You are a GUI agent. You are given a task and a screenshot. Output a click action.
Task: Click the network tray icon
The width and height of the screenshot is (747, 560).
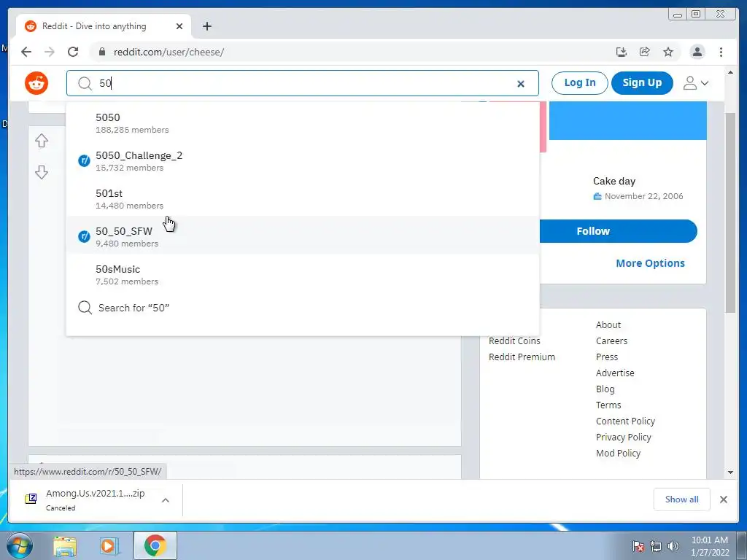[656, 546]
